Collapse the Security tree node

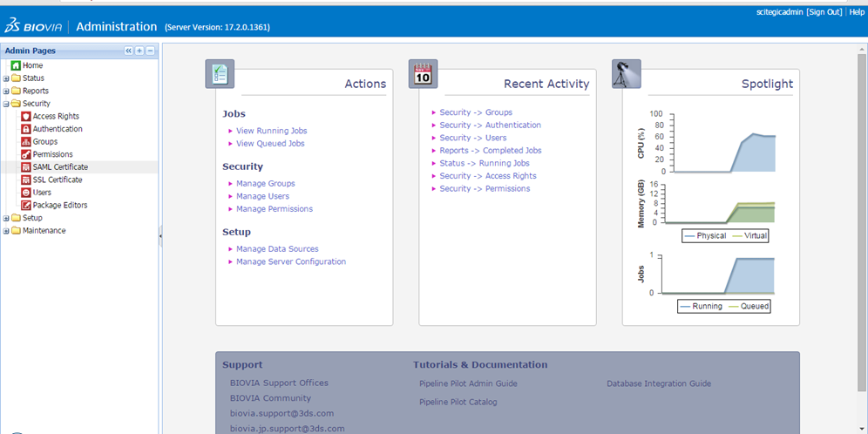(x=6, y=104)
